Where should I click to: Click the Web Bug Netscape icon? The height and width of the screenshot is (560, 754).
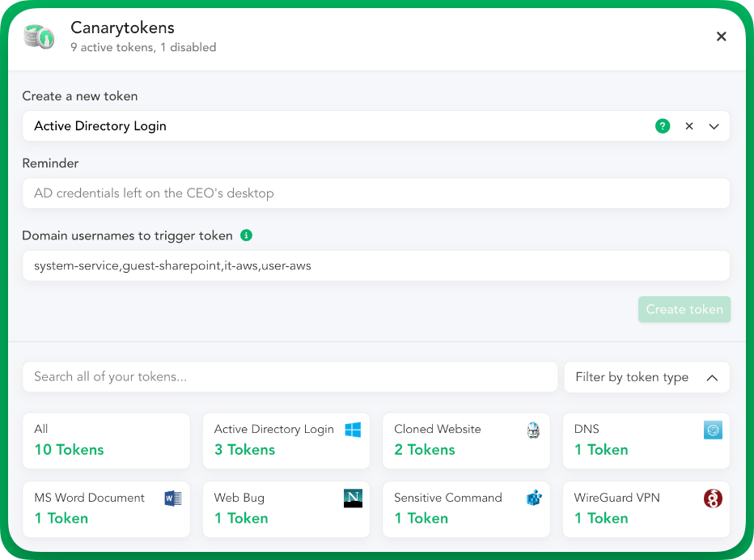point(353,498)
